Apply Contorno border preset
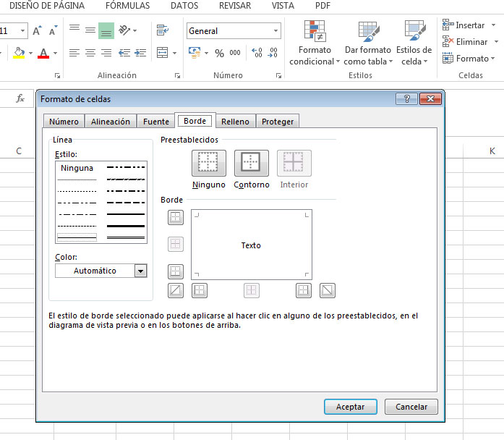The width and height of the screenshot is (504, 440). click(252, 163)
